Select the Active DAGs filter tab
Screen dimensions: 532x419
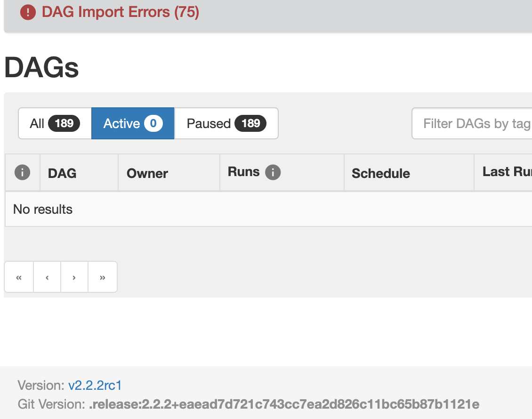(132, 123)
